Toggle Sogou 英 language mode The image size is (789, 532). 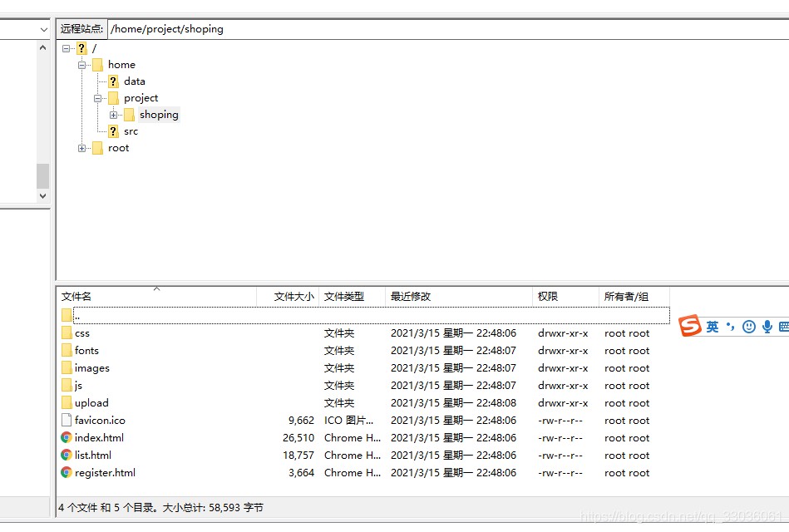[713, 328]
